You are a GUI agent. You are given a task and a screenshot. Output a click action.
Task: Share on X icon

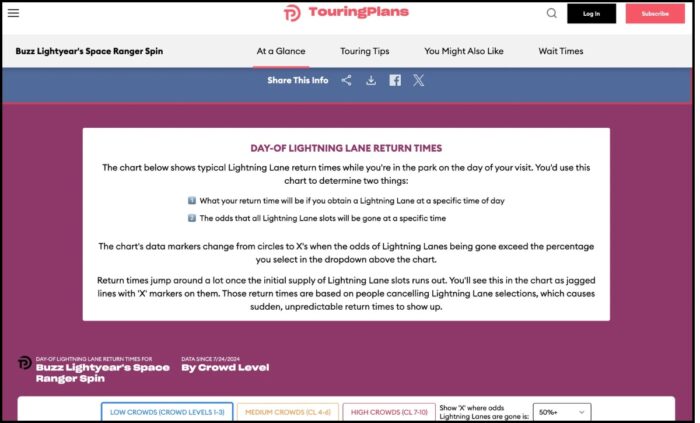coord(419,80)
